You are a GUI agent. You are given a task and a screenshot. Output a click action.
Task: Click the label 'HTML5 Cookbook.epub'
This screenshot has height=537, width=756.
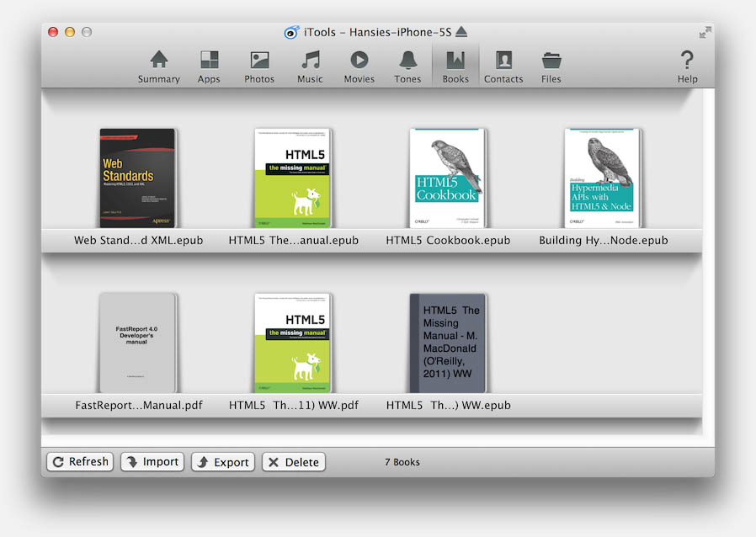click(448, 240)
